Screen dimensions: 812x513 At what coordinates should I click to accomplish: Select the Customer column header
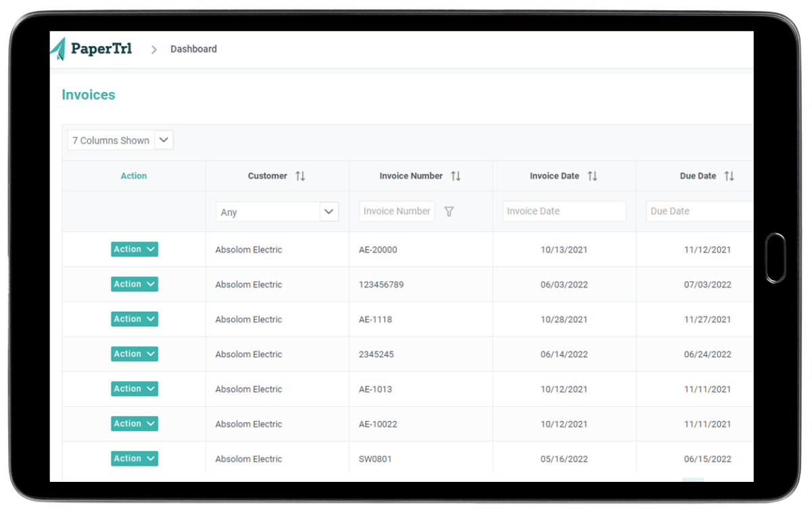click(x=267, y=176)
